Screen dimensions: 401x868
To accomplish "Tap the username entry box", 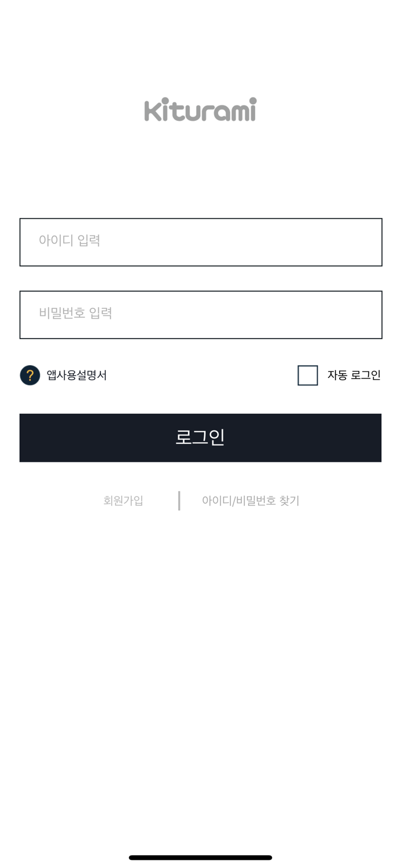I will click(x=200, y=242).
